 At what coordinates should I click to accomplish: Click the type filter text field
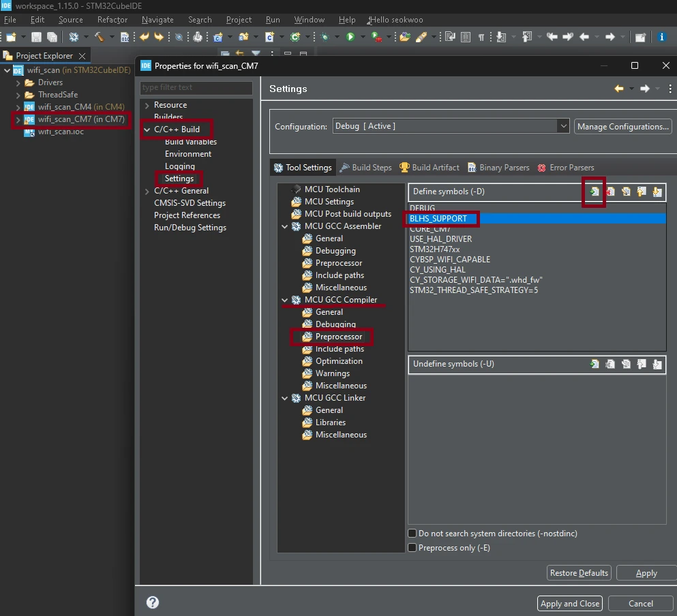196,87
